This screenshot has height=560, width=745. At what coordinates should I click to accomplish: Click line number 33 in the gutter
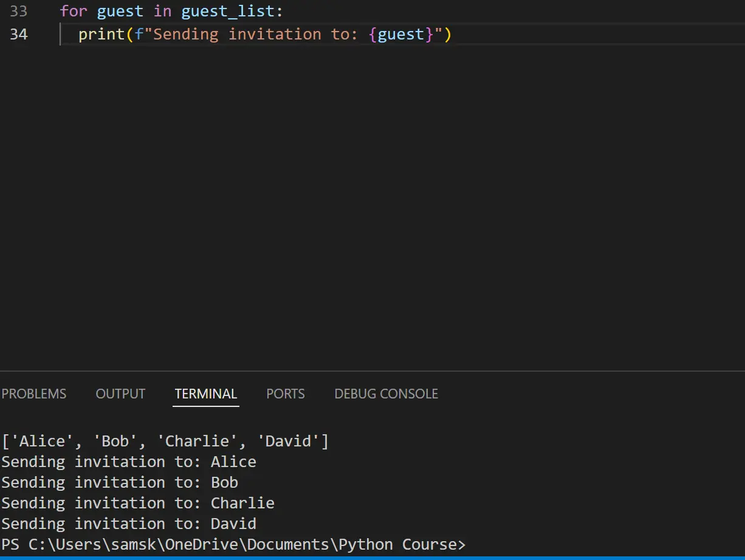(19, 11)
